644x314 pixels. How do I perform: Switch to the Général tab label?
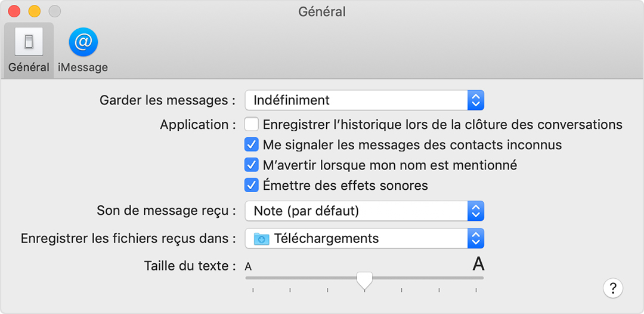click(29, 67)
